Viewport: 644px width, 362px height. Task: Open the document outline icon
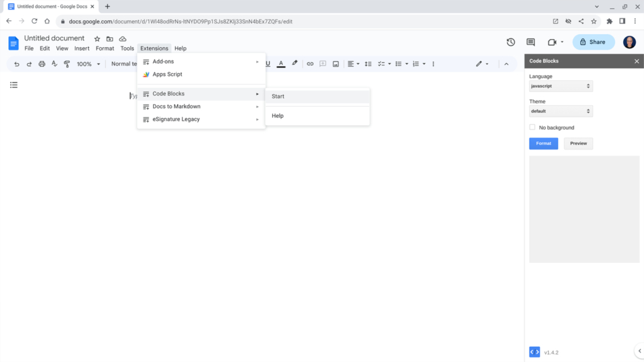click(x=14, y=85)
